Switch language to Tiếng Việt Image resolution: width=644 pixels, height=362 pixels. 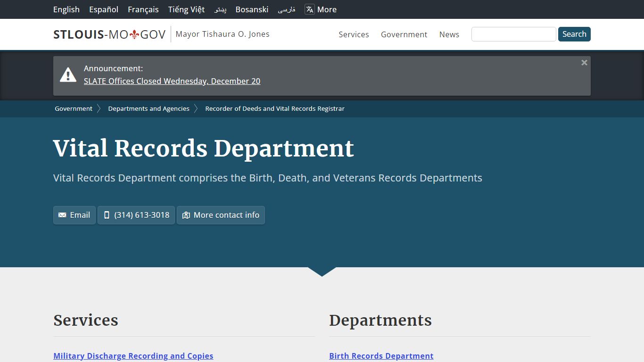[x=186, y=9]
